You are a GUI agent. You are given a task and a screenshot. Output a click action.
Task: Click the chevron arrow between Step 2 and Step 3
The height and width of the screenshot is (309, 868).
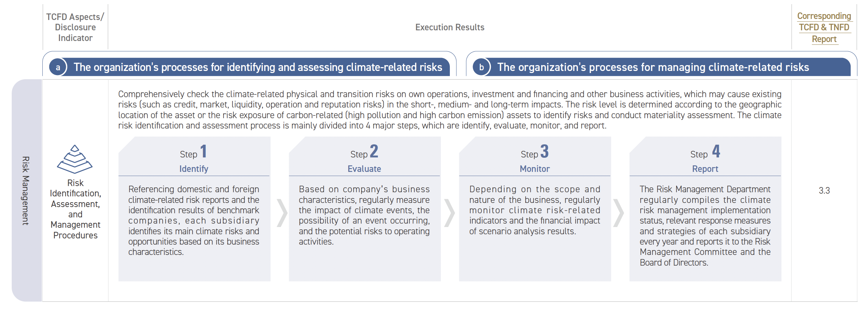[449, 213]
